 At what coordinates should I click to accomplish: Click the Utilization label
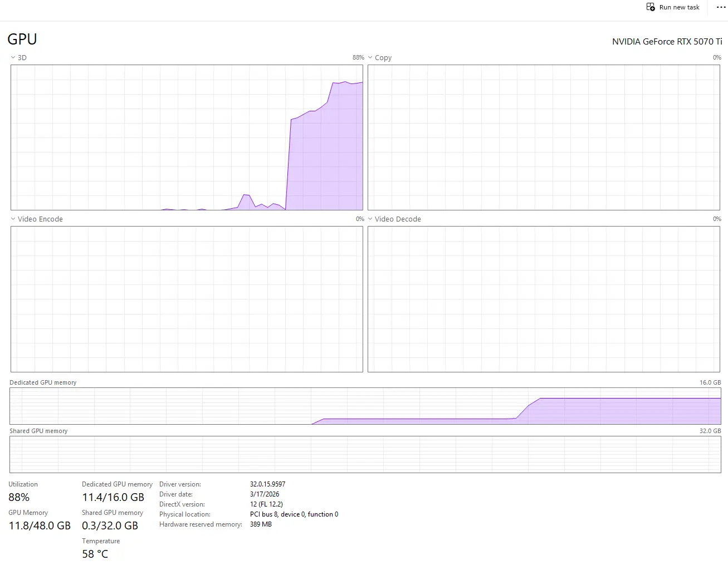point(23,484)
